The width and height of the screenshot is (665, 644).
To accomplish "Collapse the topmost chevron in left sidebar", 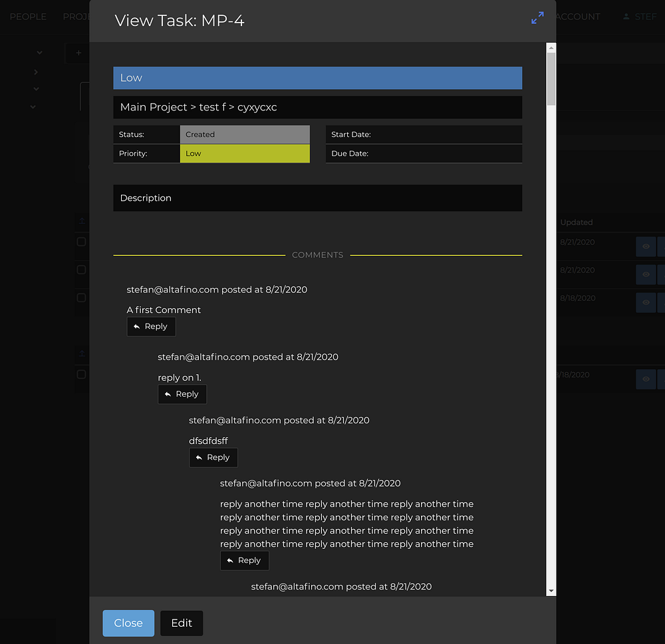I will [39, 53].
